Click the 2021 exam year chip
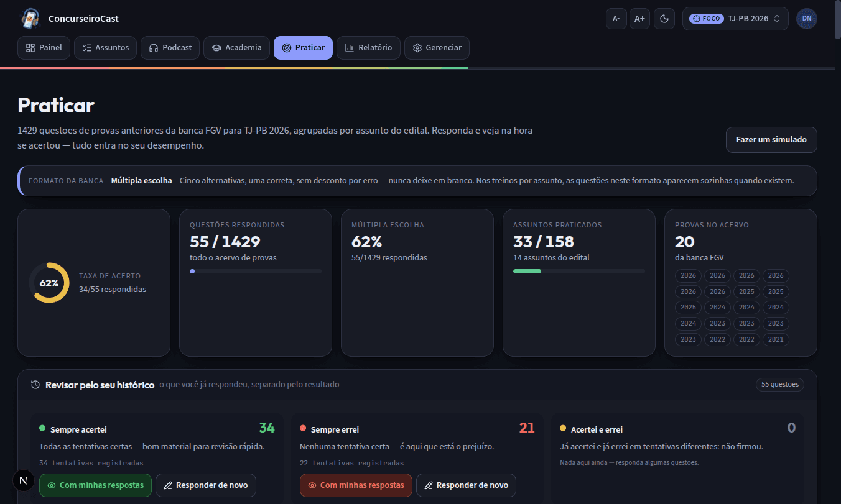Viewport: 841px width, 504px height. pos(776,339)
